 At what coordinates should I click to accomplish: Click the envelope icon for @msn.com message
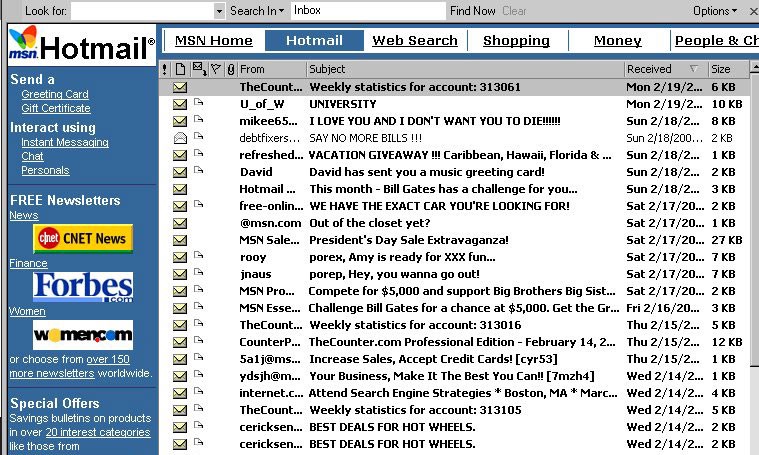click(180, 223)
